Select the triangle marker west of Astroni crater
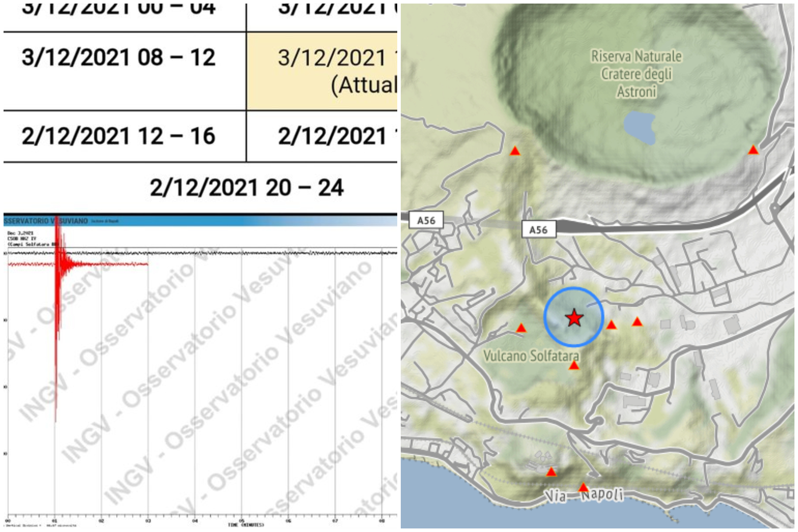 515,151
